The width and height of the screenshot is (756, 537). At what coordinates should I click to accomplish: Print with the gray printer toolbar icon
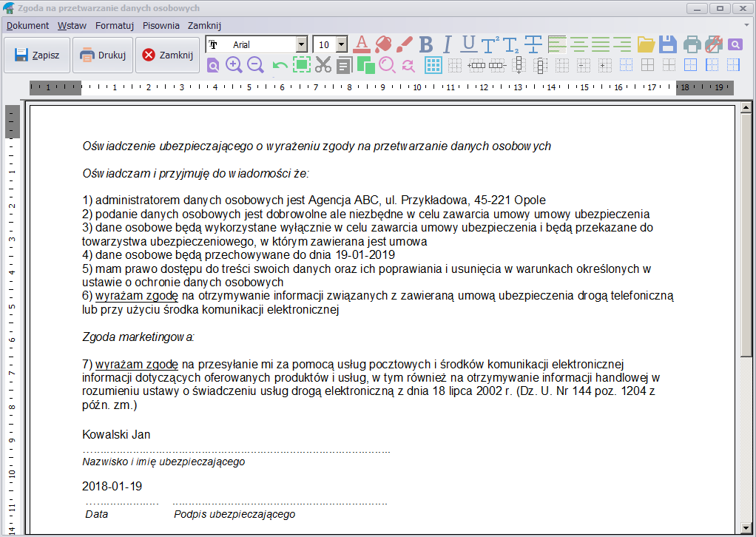[x=692, y=45]
